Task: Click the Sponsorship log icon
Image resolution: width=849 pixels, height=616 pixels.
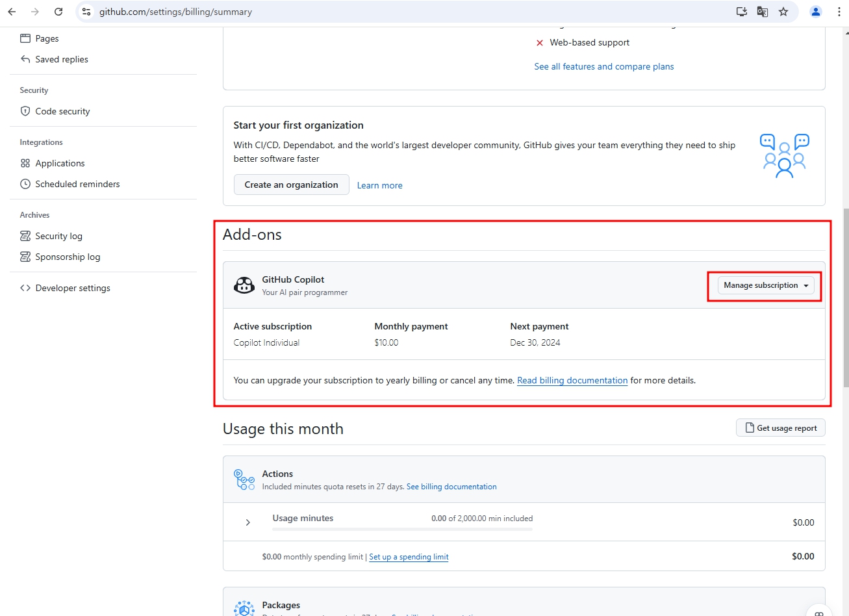Action: [25, 257]
